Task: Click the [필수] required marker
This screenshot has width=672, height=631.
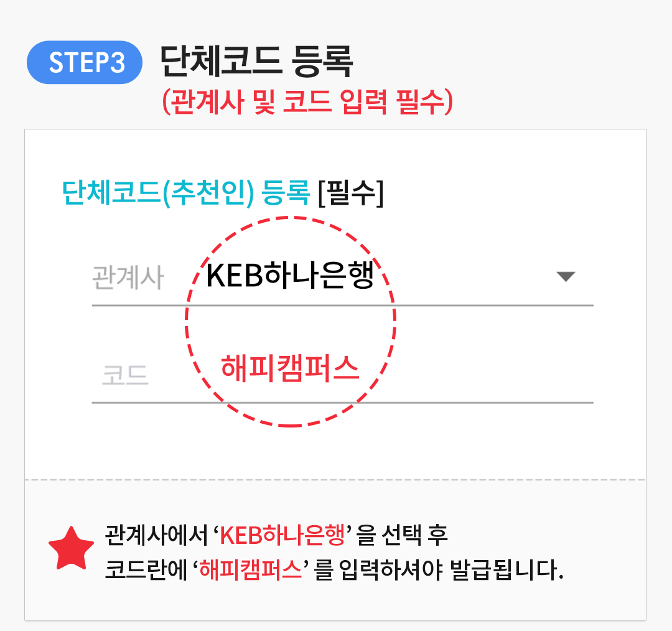Action: (350, 192)
